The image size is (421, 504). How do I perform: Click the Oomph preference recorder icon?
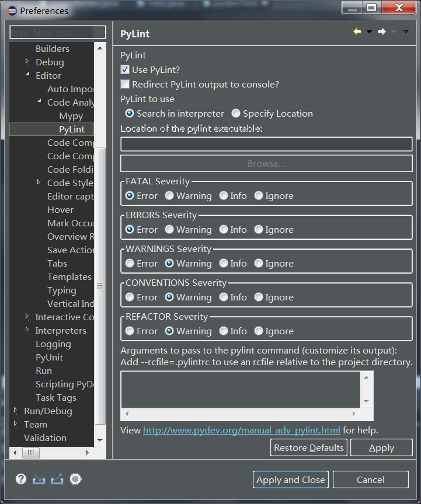pyautogui.click(x=75, y=480)
